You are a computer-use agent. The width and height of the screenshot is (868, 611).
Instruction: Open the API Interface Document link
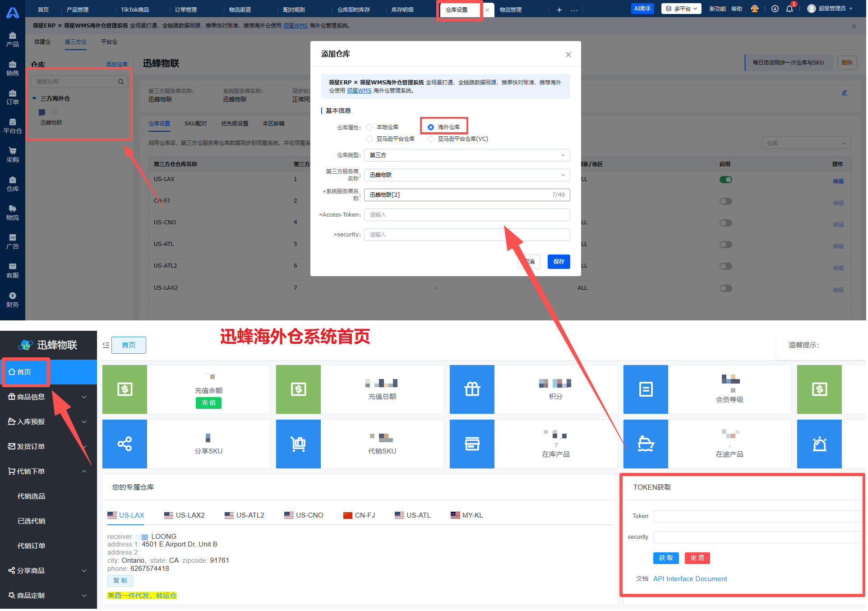690,579
